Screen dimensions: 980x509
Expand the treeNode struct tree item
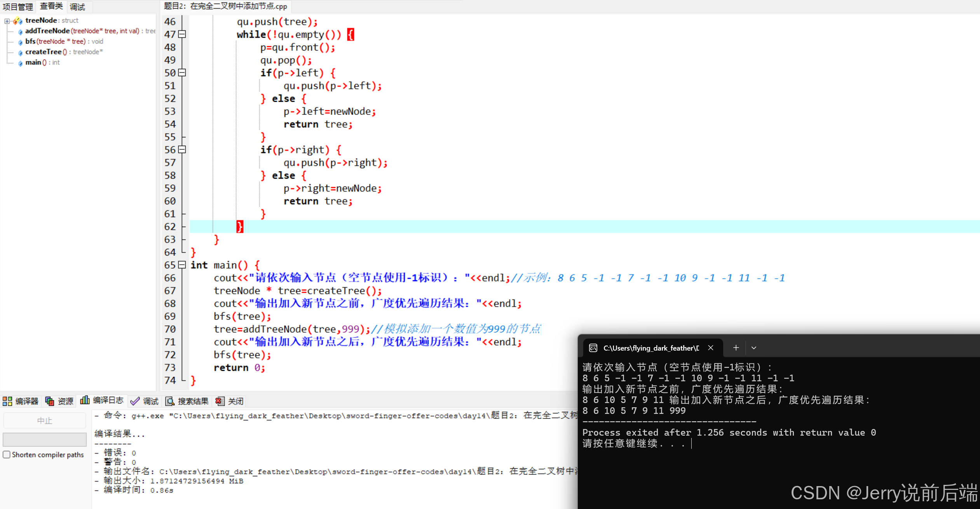7,21
